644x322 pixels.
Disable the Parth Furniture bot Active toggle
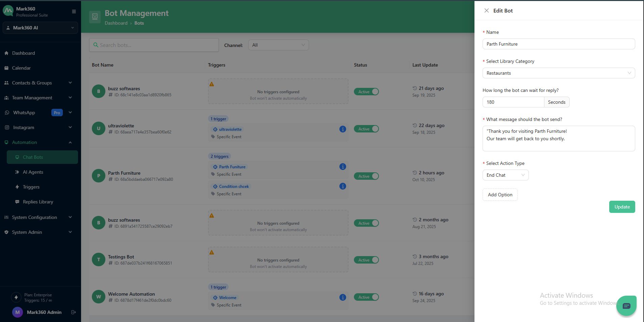[x=366, y=176]
